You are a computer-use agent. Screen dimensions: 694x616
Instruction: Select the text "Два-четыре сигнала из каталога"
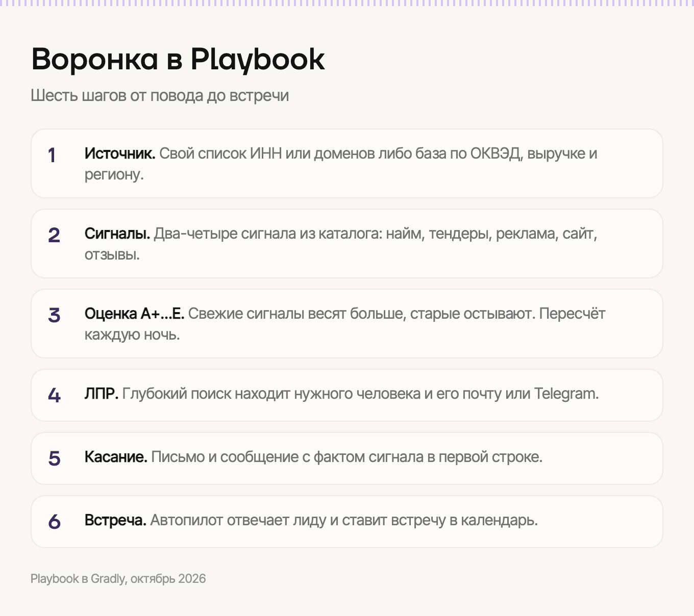tap(266, 234)
